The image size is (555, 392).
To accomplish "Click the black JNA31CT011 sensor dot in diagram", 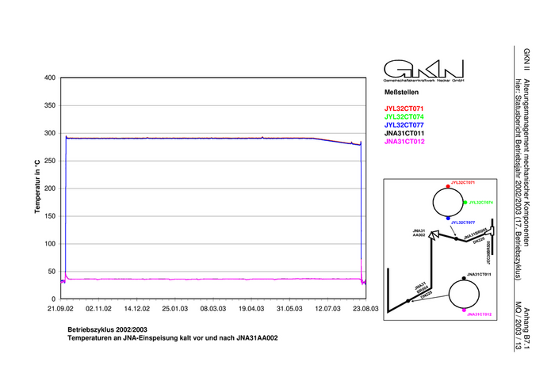I will coord(463,278).
